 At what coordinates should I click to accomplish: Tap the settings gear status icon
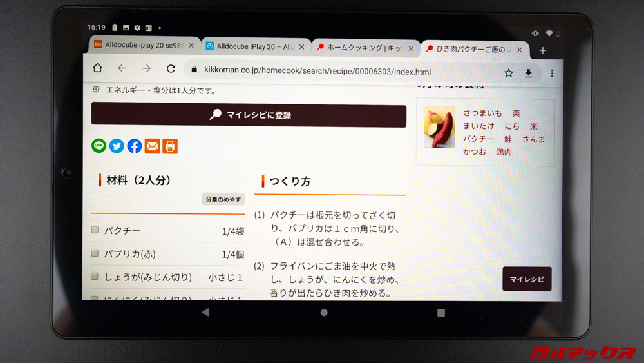(137, 28)
